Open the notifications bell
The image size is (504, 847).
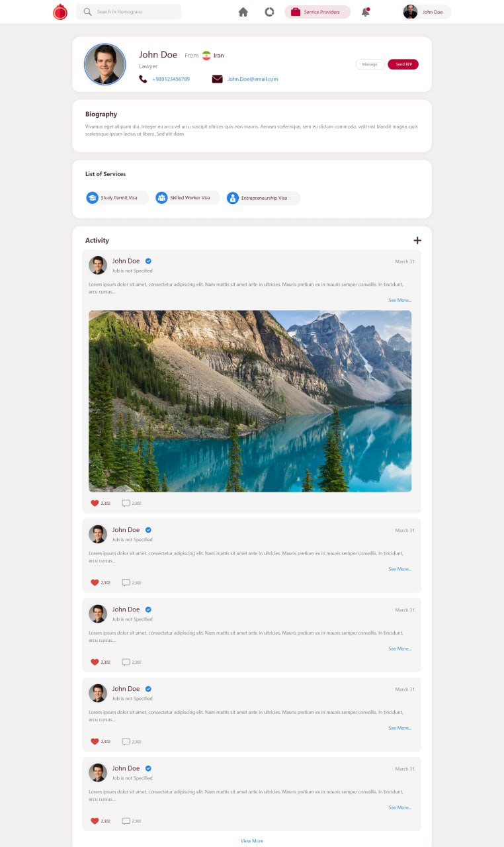coord(365,12)
